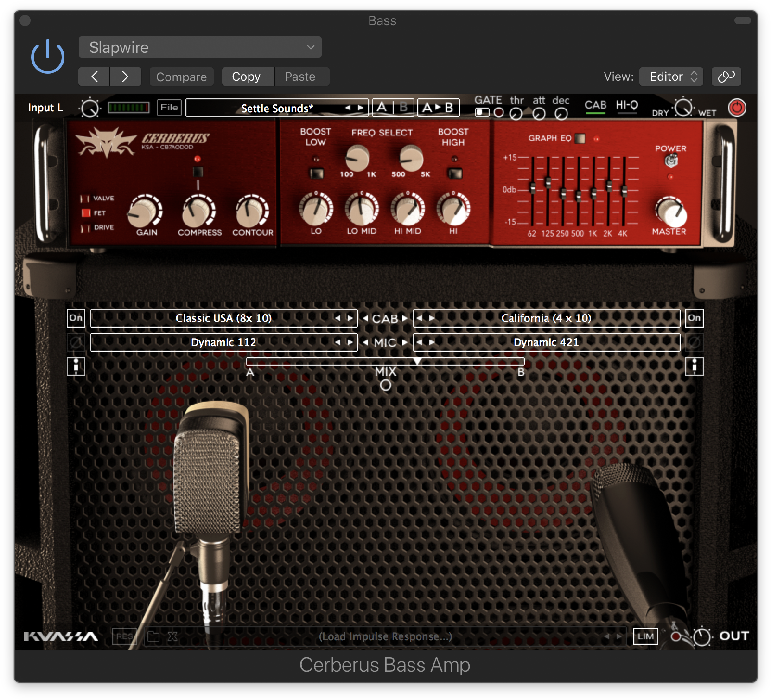Click the DRY/WET mix knob

[683, 108]
